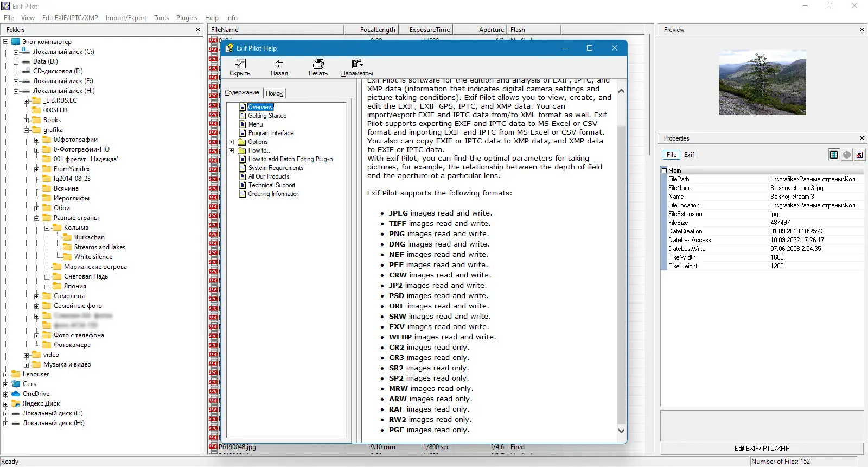
Task: Sort by the FocalLength column header
Action: click(x=371, y=30)
